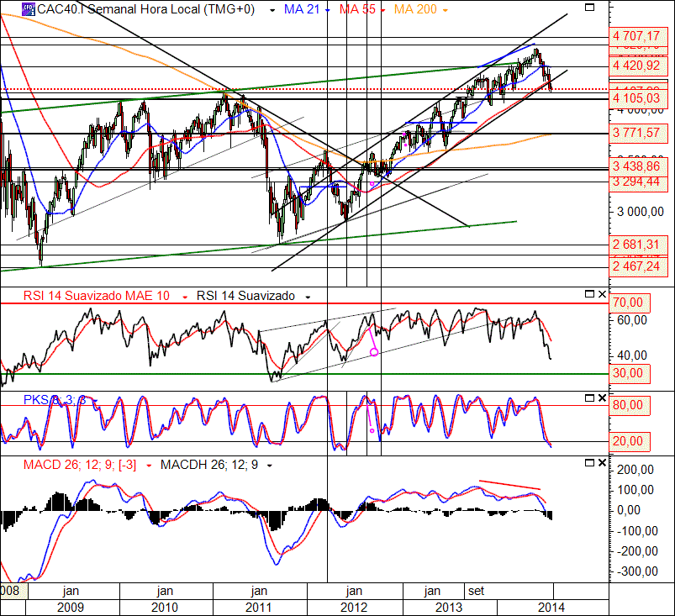Open the MA 200 indicator dropdown
This screenshot has width=675, height=616.
click(445, 10)
